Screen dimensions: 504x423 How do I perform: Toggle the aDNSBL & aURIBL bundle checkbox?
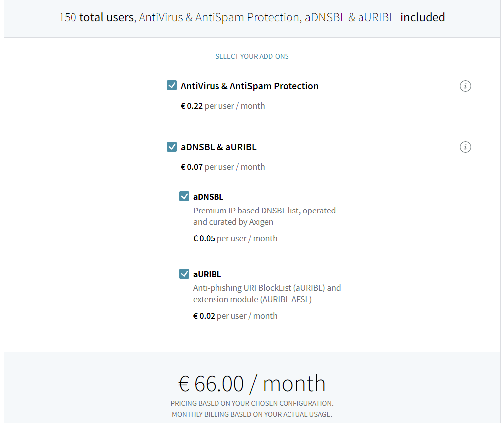tap(172, 147)
